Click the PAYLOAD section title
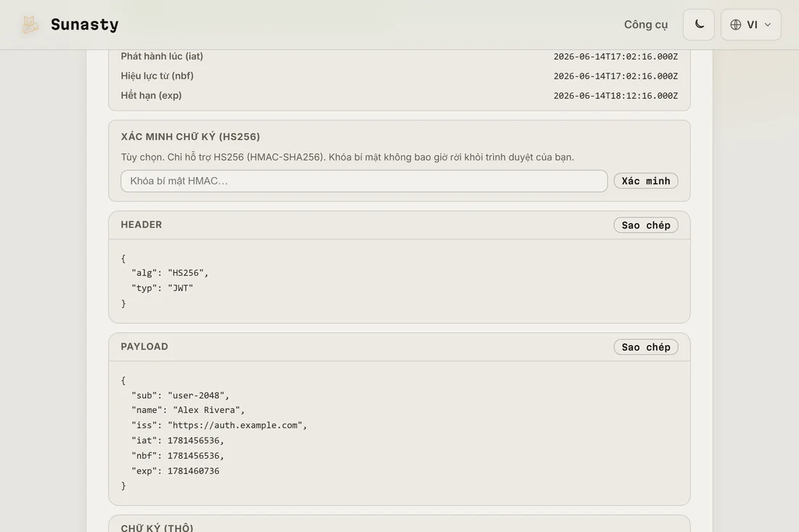 (145, 346)
